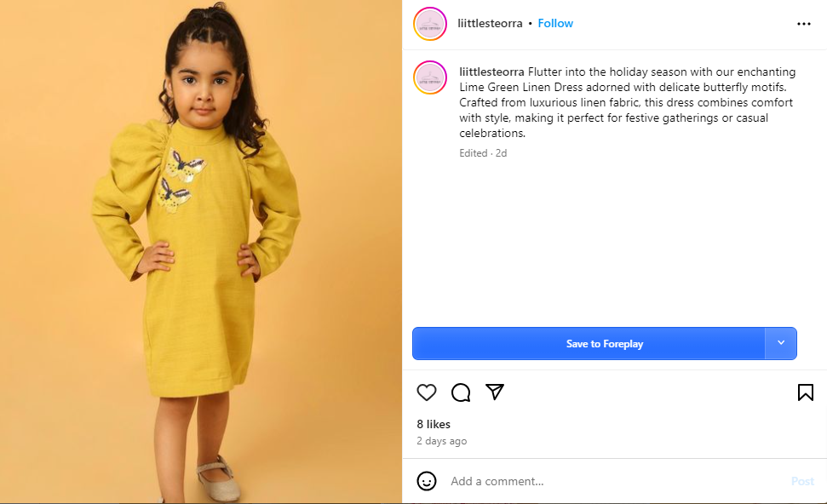
Task: Click the lime green dress photo
Action: [201, 252]
